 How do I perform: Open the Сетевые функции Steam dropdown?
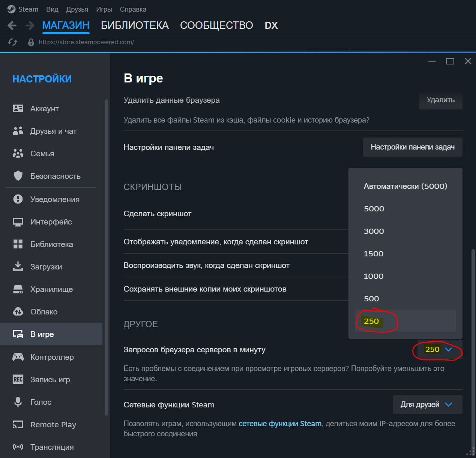[x=428, y=404]
